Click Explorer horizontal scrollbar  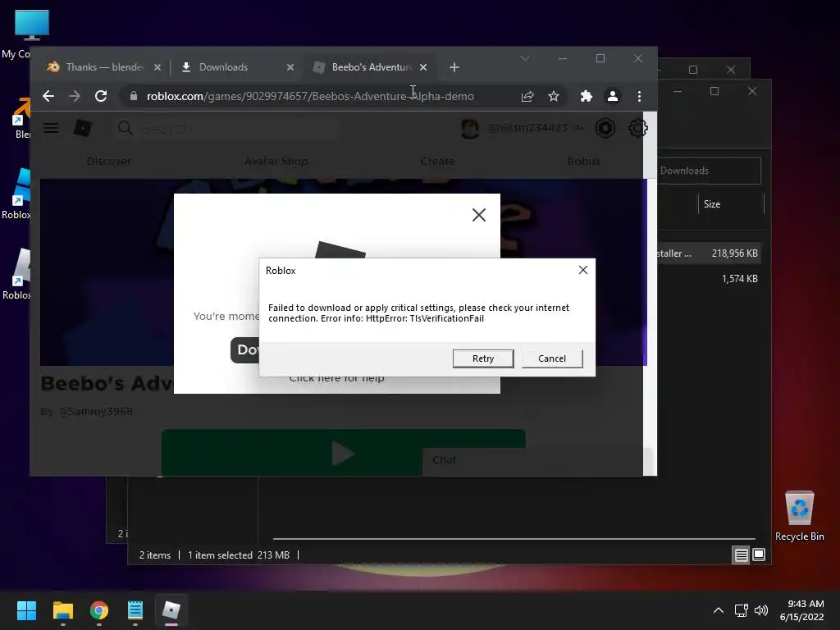pyautogui.click(x=514, y=538)
